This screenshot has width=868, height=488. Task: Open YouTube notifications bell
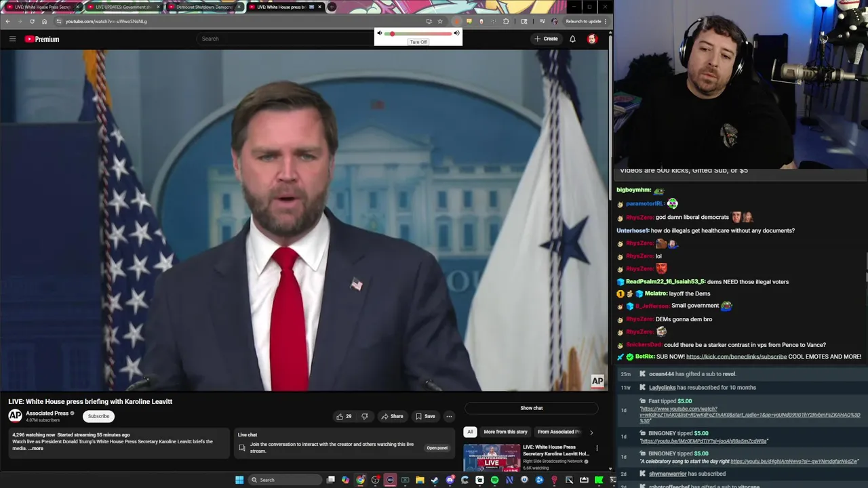572,39
